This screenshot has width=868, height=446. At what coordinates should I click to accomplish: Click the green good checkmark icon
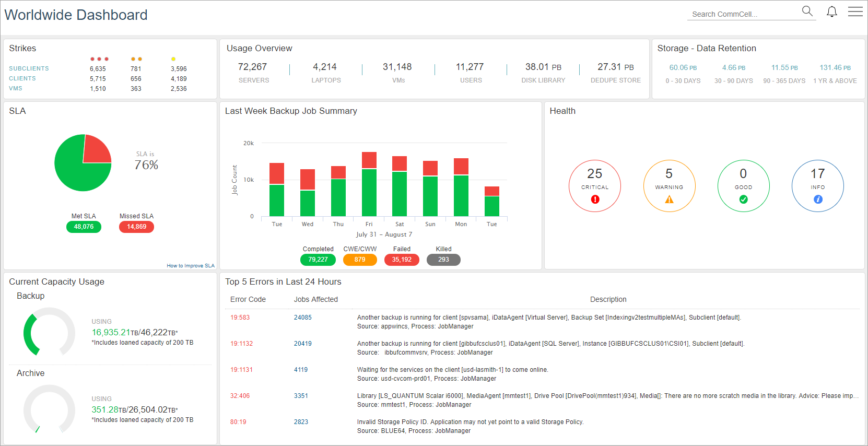tap(743, 199)
